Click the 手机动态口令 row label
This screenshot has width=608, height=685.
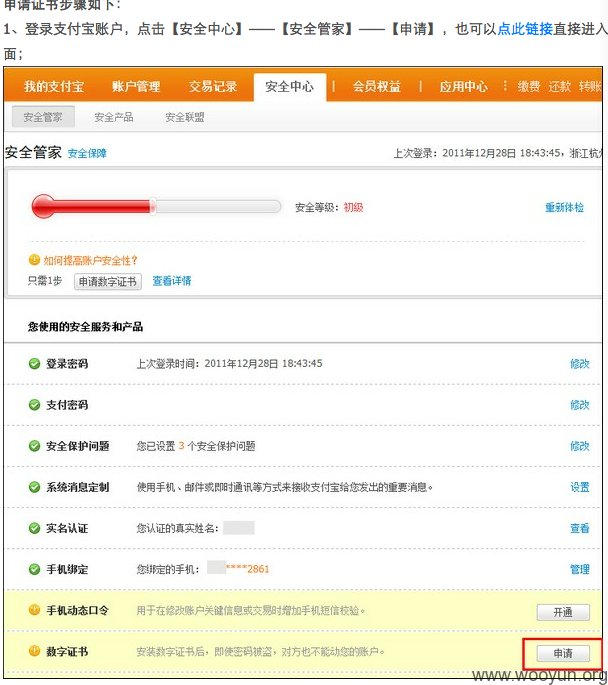(x=78, y=610)
